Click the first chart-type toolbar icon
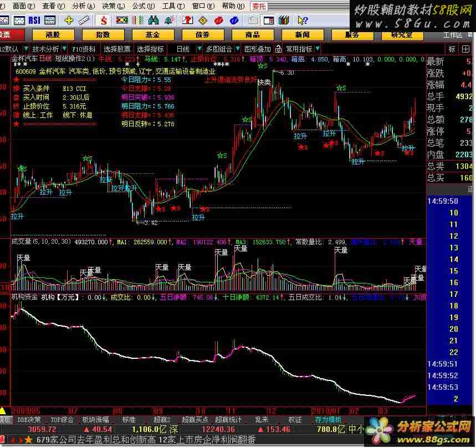Viewport: 476px width, 448px height. pyautogui.click(x=4, y=20)
